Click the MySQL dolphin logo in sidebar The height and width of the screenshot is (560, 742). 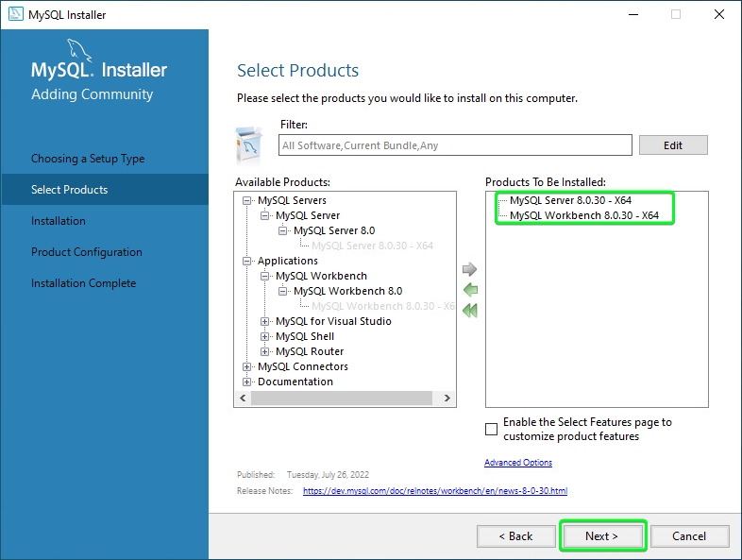(78, 50)
